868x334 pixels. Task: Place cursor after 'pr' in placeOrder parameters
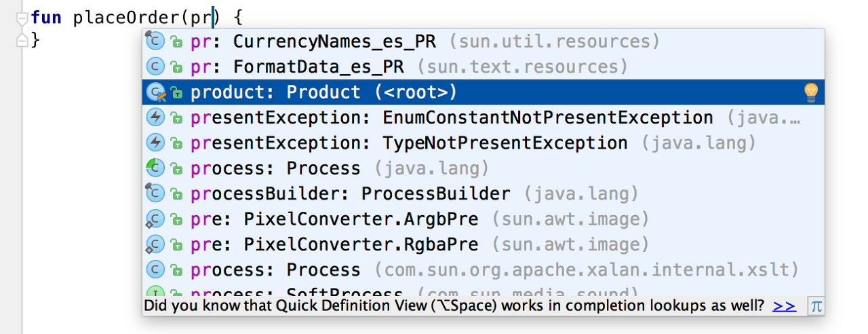(x=212, y=17)
